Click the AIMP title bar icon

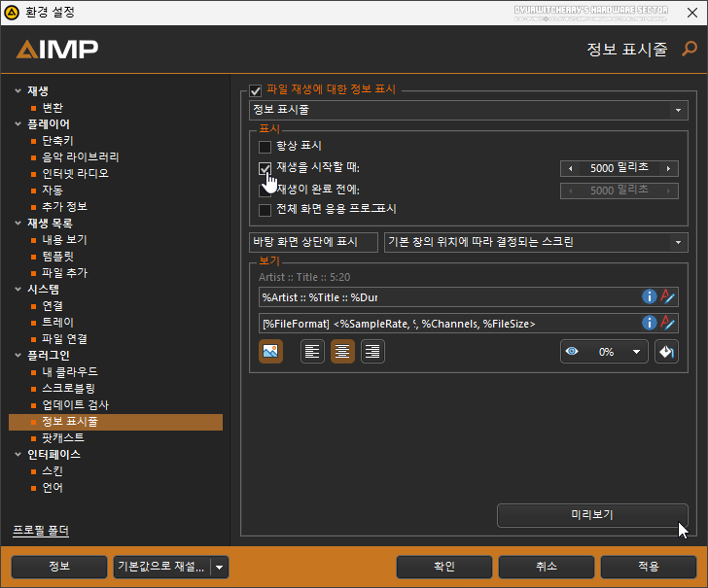pyautogui.click(x=12, y=13)
